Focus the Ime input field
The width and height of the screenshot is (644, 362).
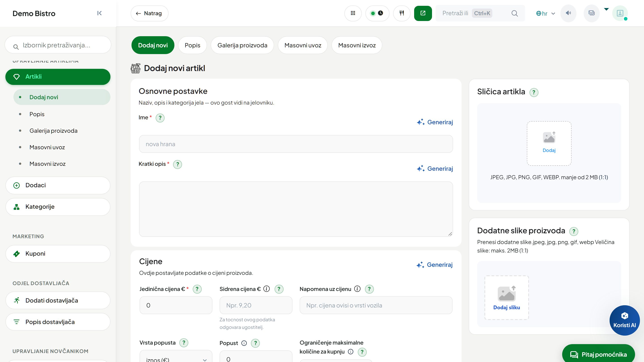tap(296, 144)
